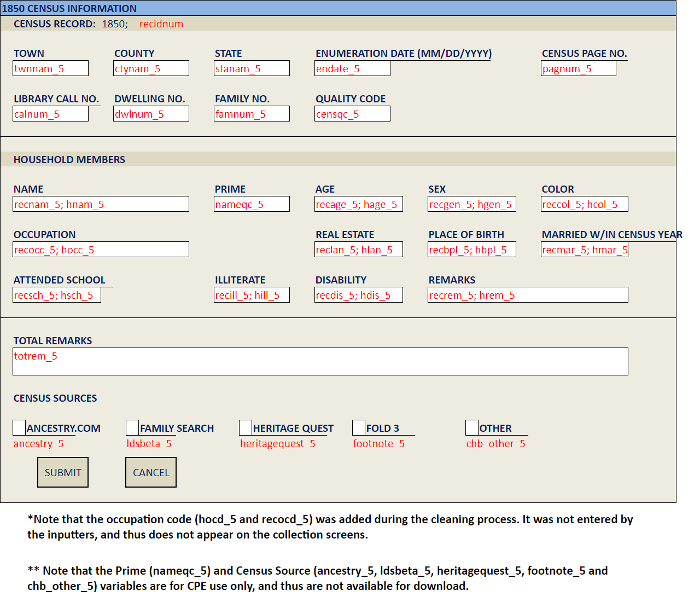Select the Other census source checkbox
This screenshot has height=602, width=700.
pyautogui.click(x=472, y=427)
